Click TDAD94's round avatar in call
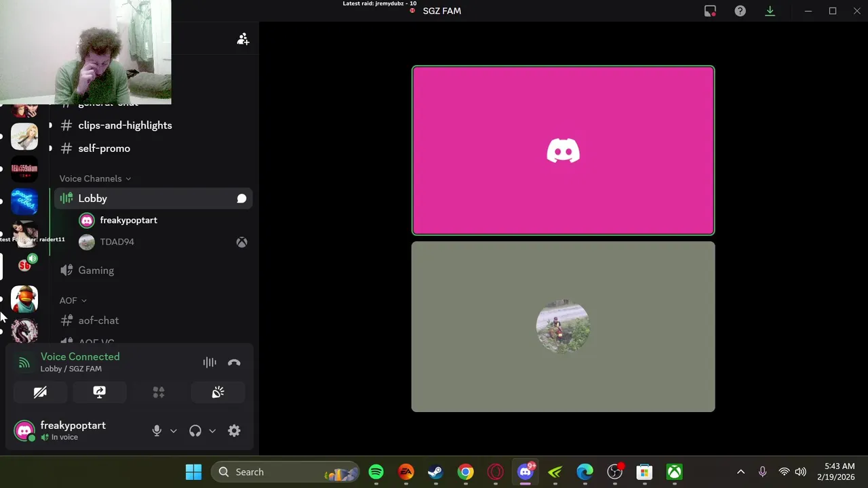The width and height of the screenshot is (868, 488). coord(563,327)
